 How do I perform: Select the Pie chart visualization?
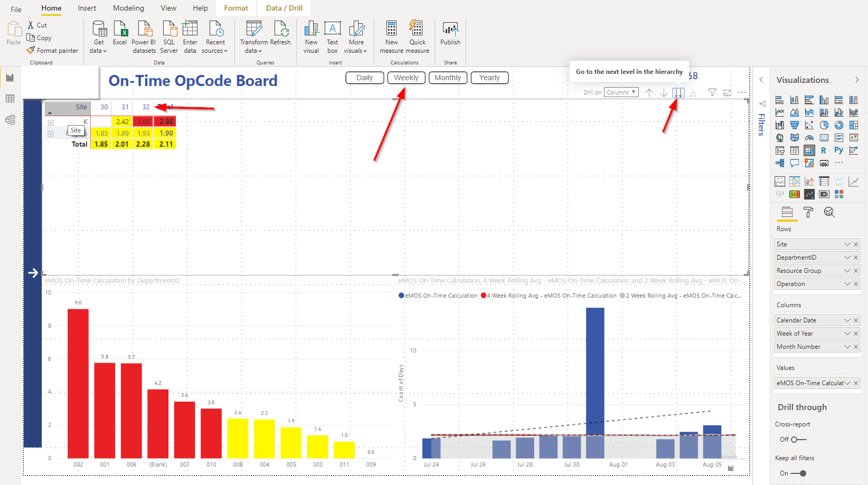click(824, 125)
